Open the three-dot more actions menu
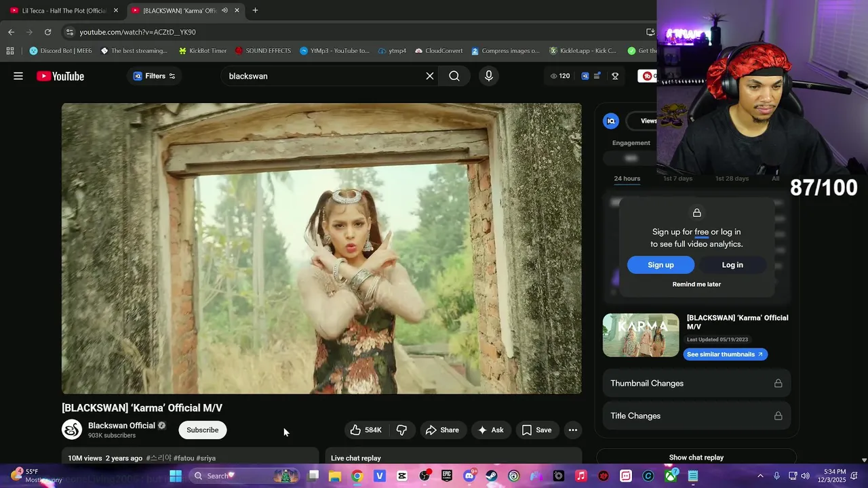Image resolution: width=868 pixels, height=488 pixels. click(573, 430)
